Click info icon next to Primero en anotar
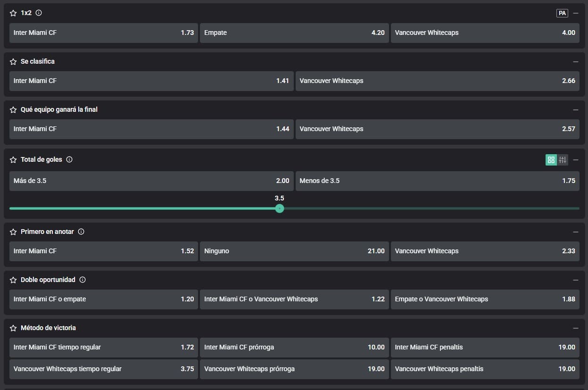The height and width of the screenshot is (390, 588). point(81,232)
